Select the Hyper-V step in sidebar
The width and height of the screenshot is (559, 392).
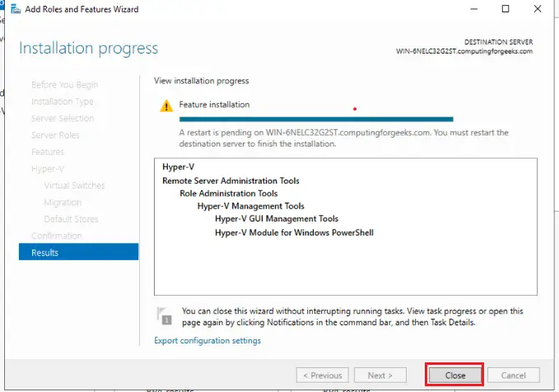tap(48, 169)
